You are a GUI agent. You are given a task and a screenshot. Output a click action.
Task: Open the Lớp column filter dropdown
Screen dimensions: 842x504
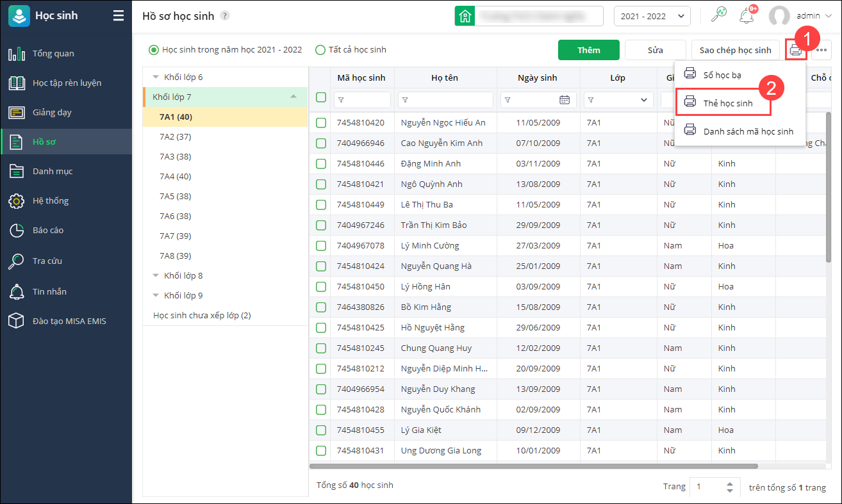tap(643, 100)
